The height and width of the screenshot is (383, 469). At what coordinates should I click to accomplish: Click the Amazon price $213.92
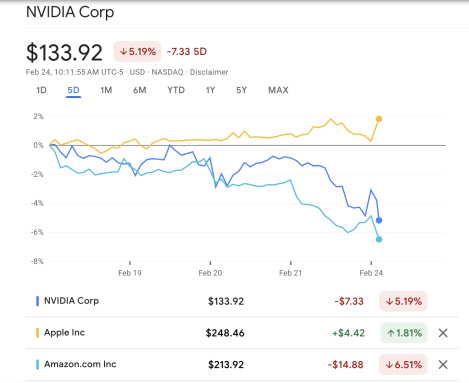point(226,364)
